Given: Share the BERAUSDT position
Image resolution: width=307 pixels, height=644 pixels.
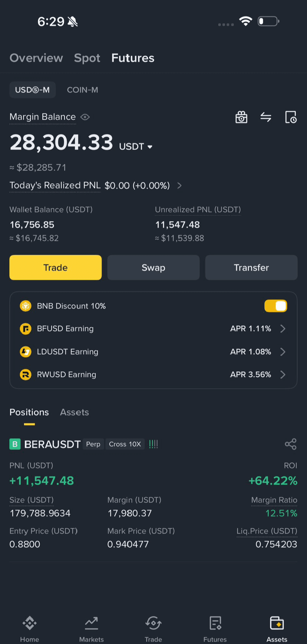Looking at the screenshot, I should pyautogui.click(x=291, y=444).
